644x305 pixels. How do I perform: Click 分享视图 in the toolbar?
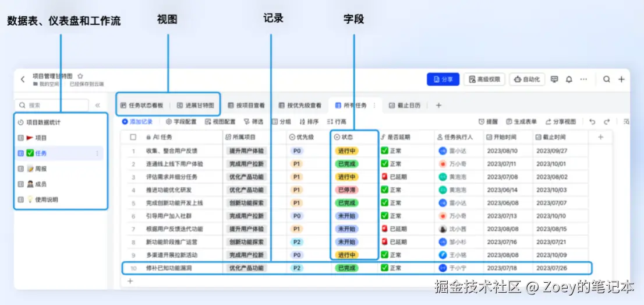561,121
